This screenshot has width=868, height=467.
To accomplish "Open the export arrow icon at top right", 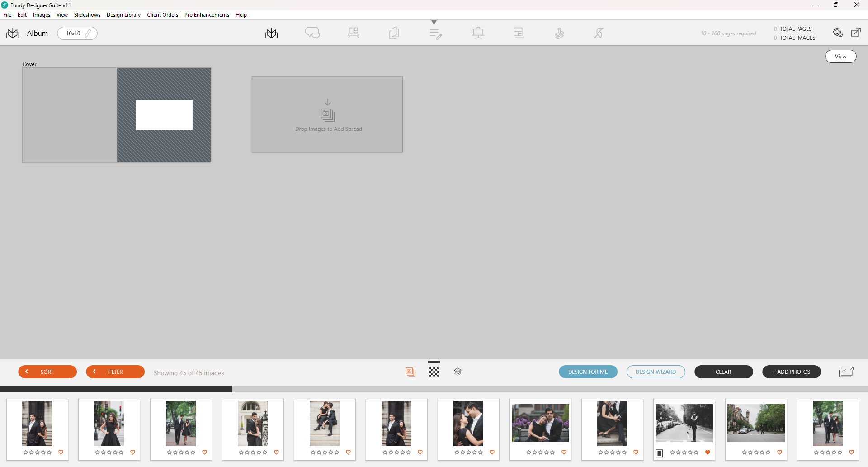I will [856, 33].
